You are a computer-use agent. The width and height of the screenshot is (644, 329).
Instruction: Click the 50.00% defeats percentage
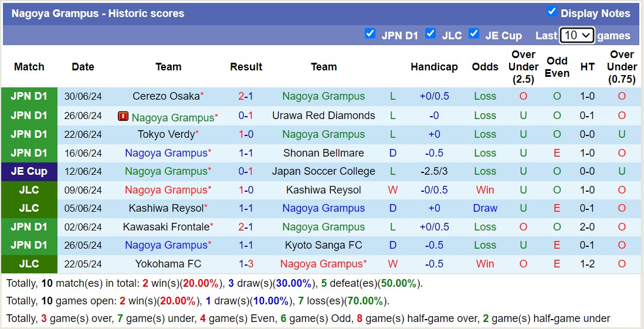pyautogui.click(x=398, y=283)
